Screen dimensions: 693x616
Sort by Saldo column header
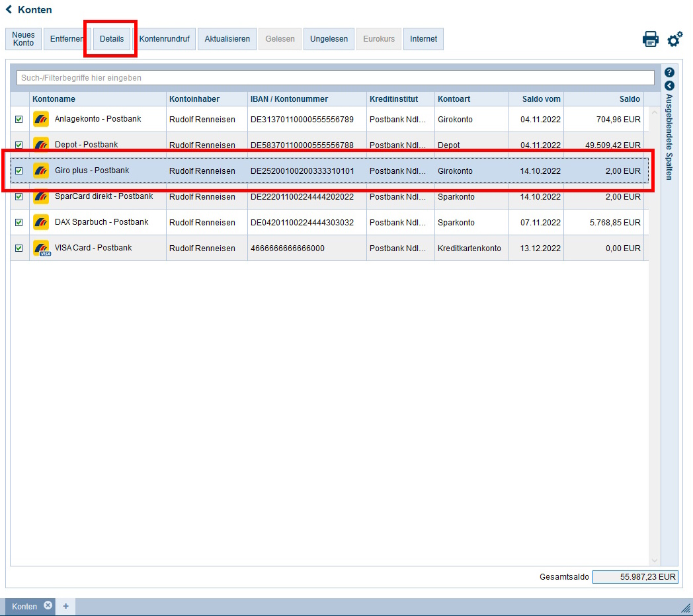point(604,99)
